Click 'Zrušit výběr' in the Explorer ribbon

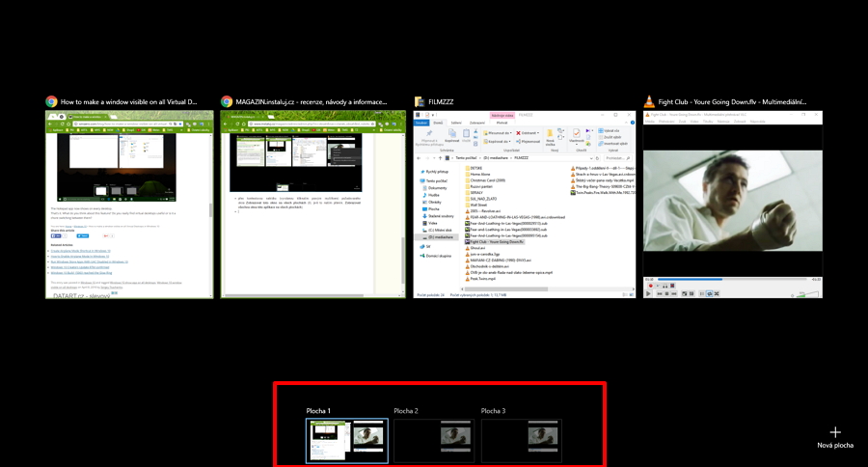pyautogui.click(x=610, y=137)
